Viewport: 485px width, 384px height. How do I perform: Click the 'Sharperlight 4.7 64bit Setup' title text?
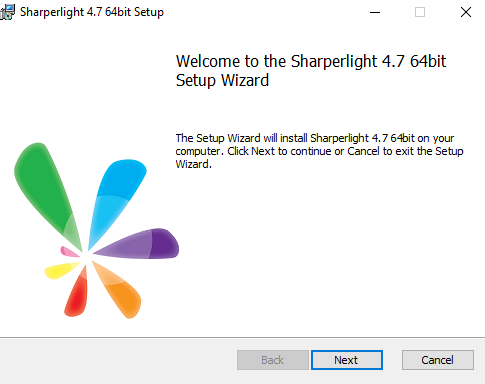pos(92,12)
